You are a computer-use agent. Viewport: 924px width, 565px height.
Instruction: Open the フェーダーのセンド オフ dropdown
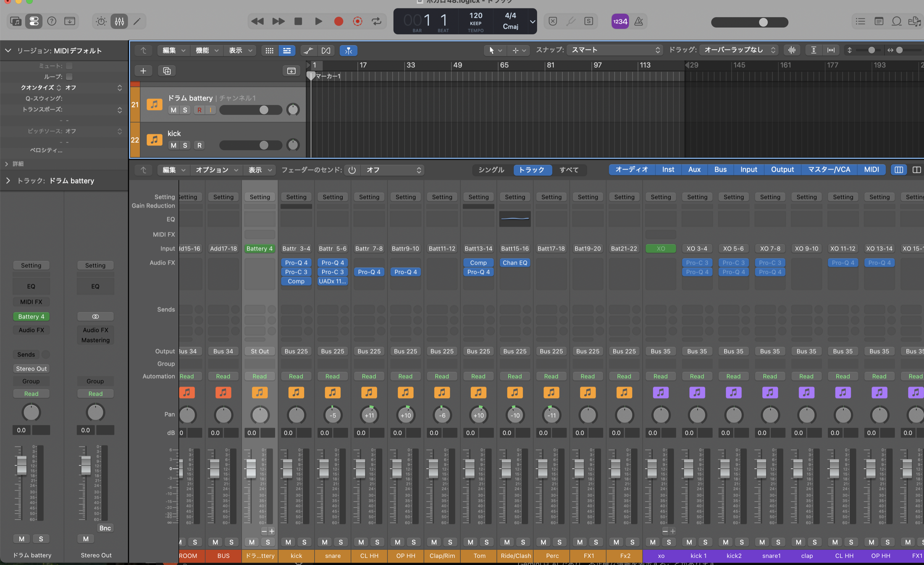pyautogui.click(x=393, y=170)
